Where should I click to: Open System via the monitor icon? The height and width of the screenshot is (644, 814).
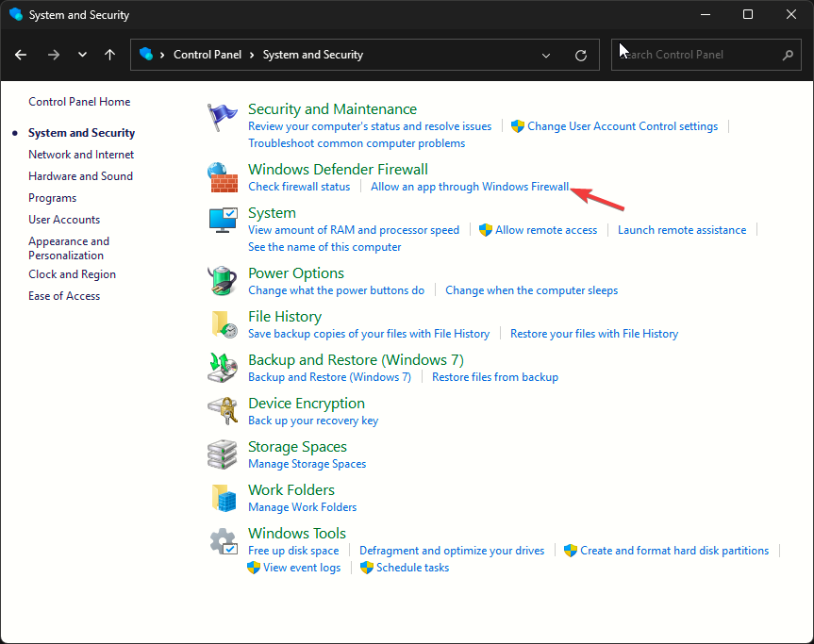[223, 222]
